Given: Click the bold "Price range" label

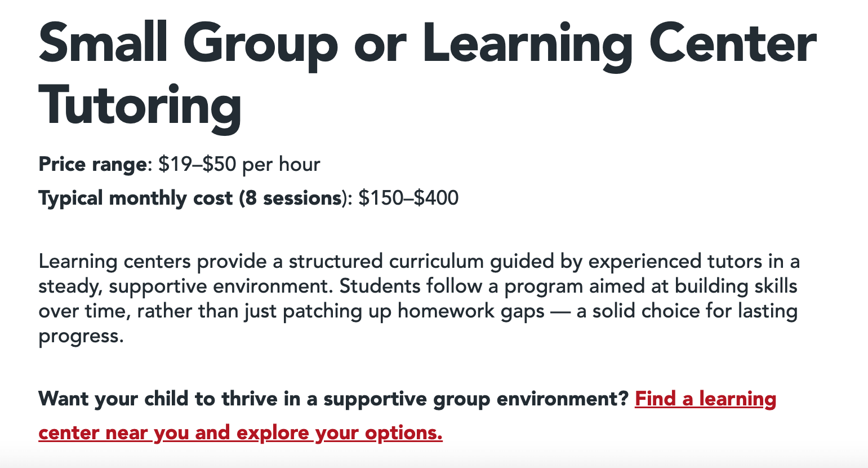Looking at the screenshot, I should coord(92,165).
